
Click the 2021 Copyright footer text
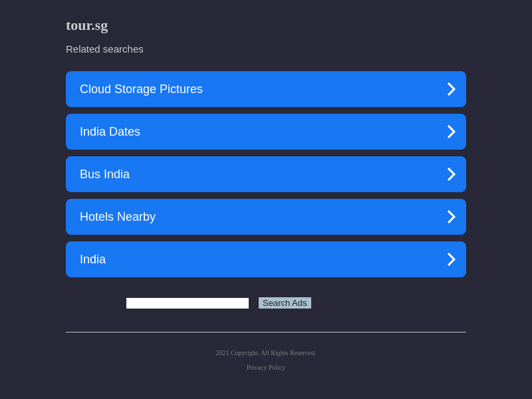[x=266, y=353]
